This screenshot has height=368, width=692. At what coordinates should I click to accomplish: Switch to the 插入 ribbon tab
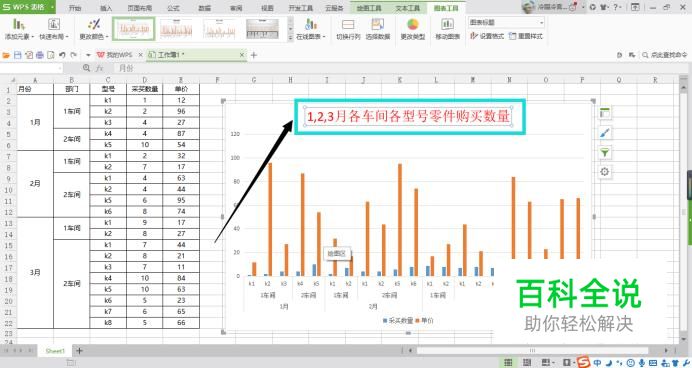pos(106,8)
